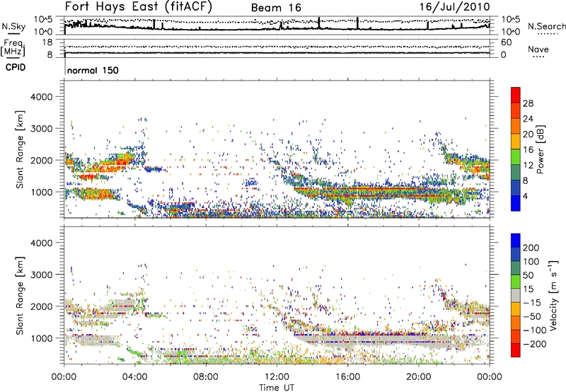Viewport: 566px width, 392px height.
Task: Click the 'Time UT' axis title
Action: [277, 388]
